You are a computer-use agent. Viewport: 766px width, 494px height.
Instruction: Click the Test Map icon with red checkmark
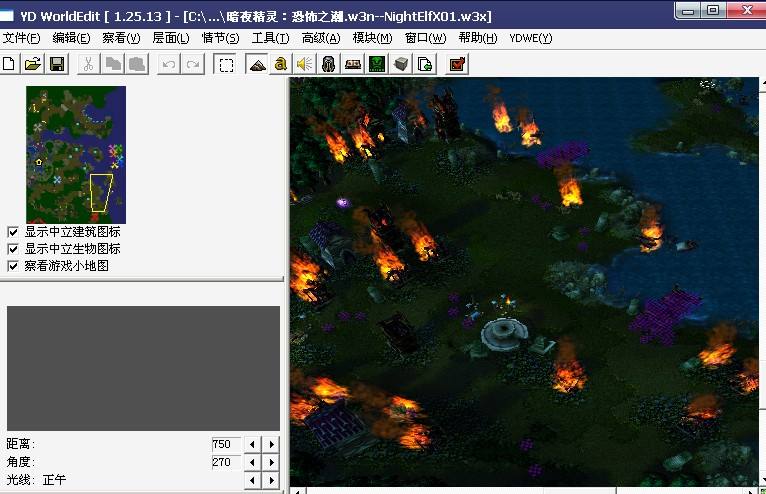pyautogui.click(x=457, y=64)
